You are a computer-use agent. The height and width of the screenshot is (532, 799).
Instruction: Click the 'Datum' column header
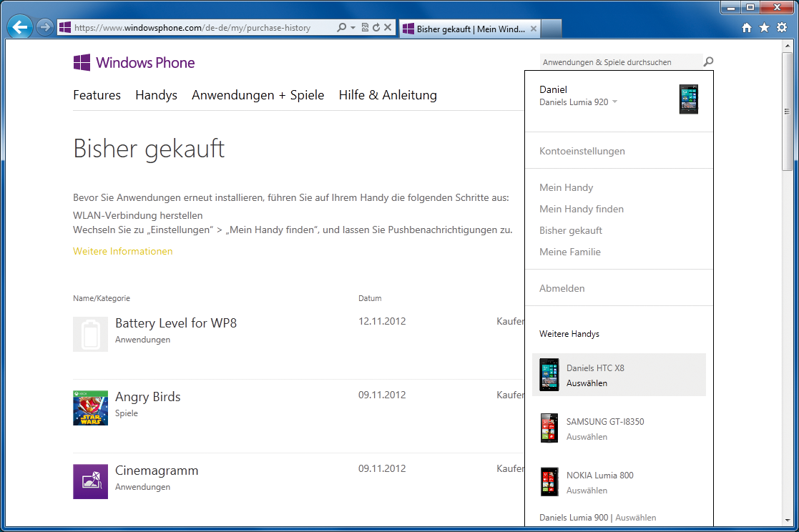coord(370,299)
